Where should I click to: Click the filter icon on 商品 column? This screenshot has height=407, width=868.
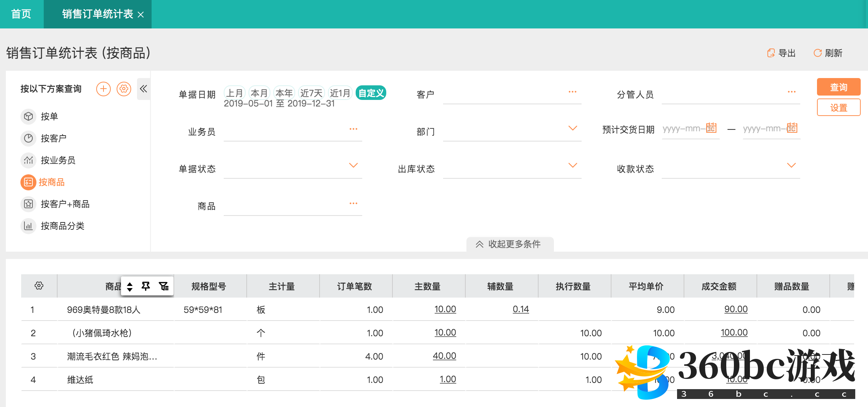coord(164,286)
